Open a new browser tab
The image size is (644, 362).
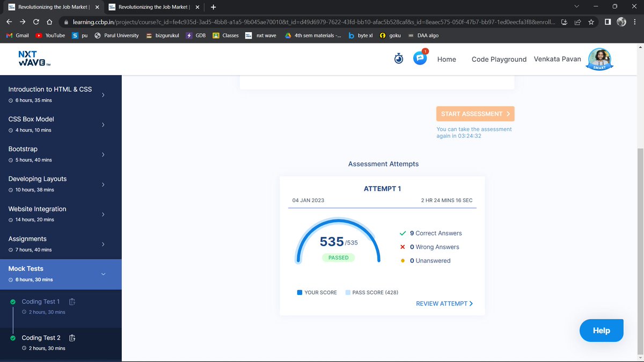213,7
